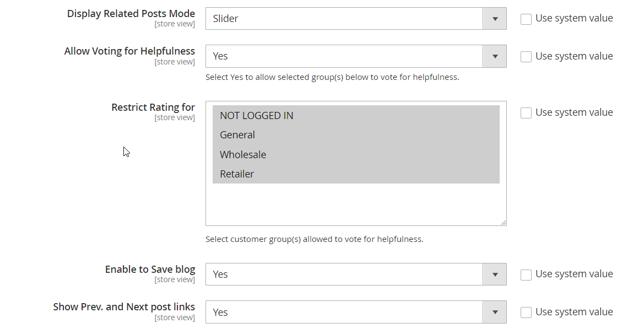Click empty area of Restrict Rating listbox
Screen dimensions: 644x334
[x=355, y=204]
